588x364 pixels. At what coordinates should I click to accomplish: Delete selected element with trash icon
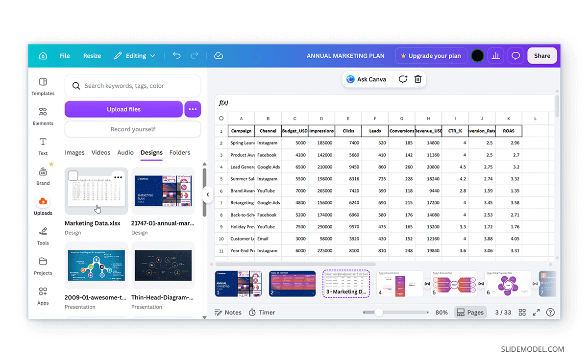click(x=418, y=79)
